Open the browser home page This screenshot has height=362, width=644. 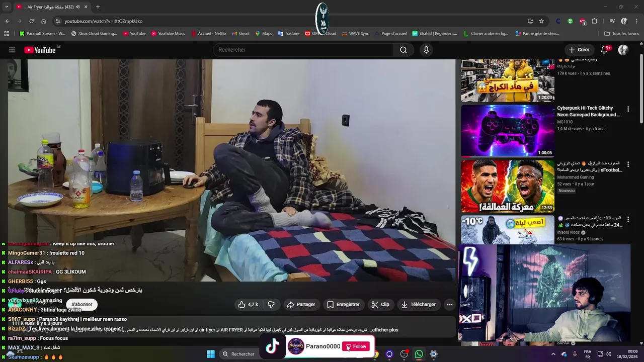pyautogui.click(x=43, y=21)
